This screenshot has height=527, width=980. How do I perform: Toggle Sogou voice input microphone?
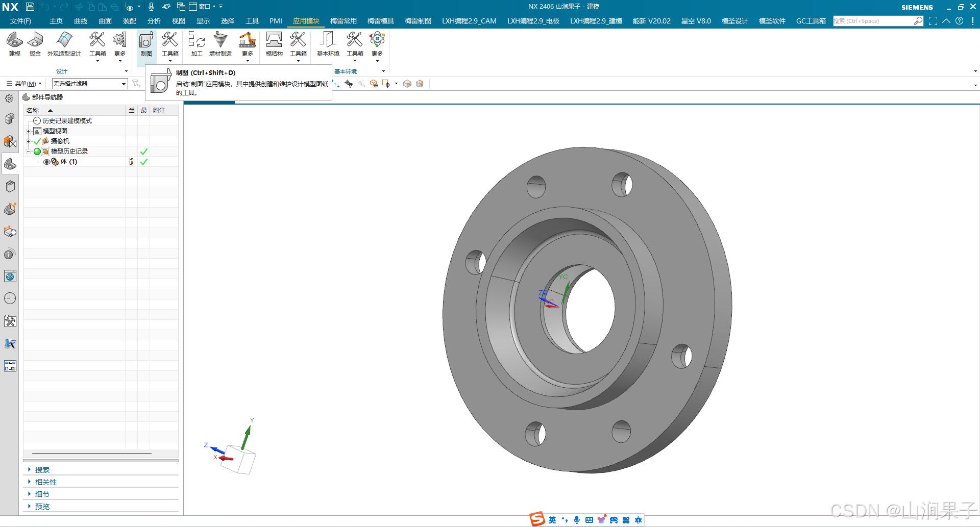577,520
